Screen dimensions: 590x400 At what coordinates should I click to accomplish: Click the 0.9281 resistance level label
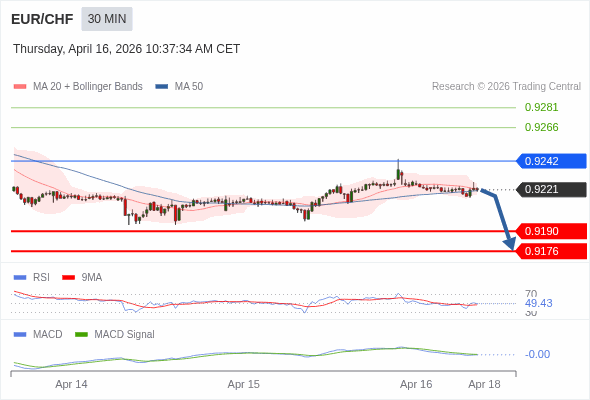tap(541, 107)
